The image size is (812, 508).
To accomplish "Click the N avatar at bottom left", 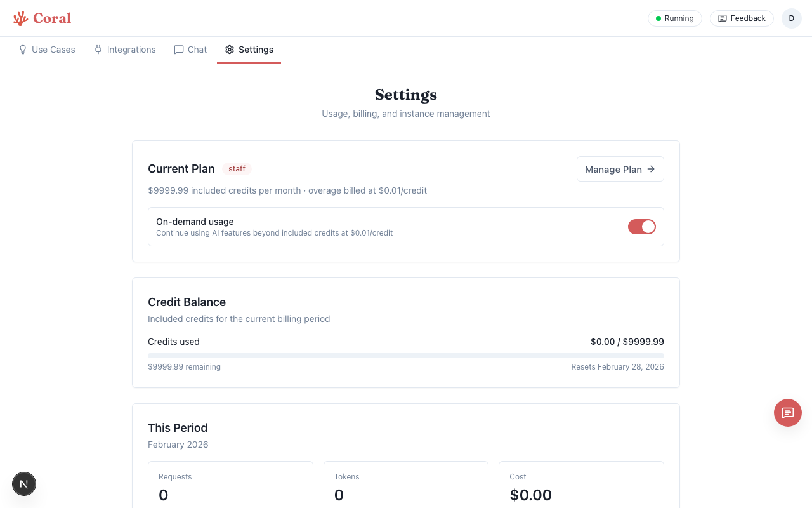I will pos(24,484).
